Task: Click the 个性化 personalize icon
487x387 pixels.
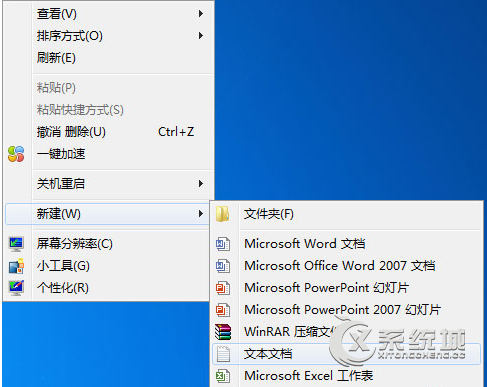Action: (x=16, y=288)
